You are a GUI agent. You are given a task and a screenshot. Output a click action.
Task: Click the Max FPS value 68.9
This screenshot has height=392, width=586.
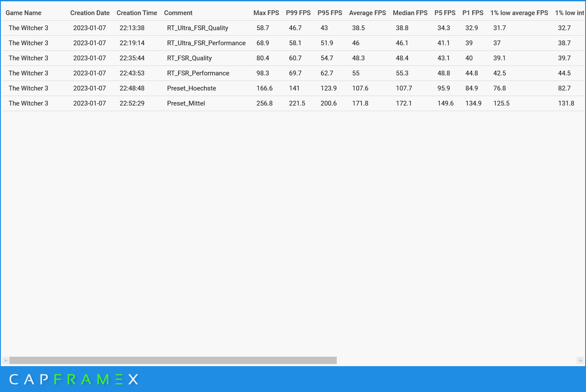tap(263, 43)
